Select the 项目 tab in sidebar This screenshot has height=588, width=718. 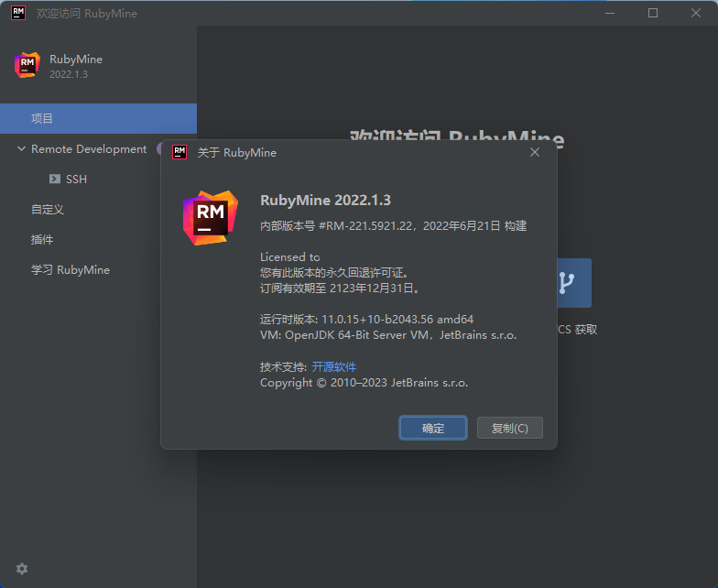[x=99, y=119]
